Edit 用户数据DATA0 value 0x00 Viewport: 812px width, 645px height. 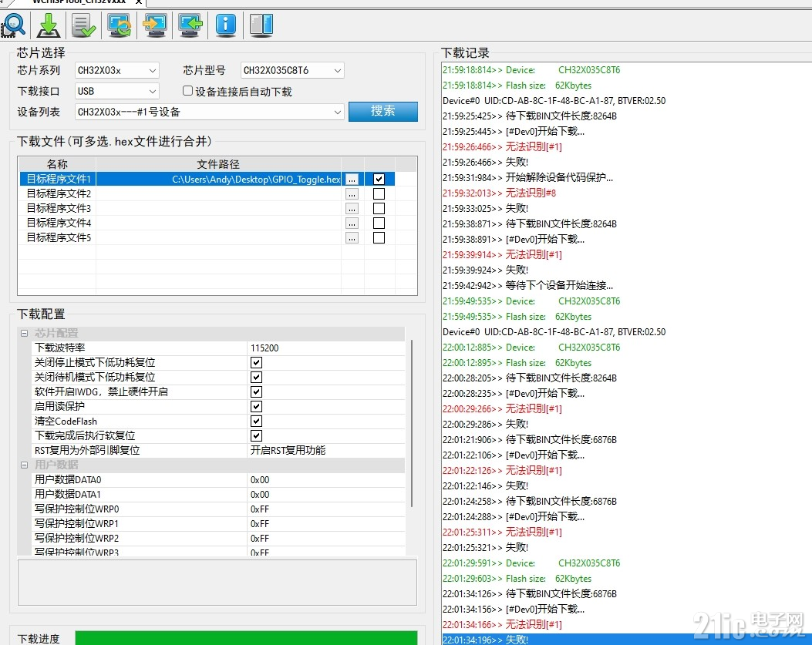coord(326,480)
